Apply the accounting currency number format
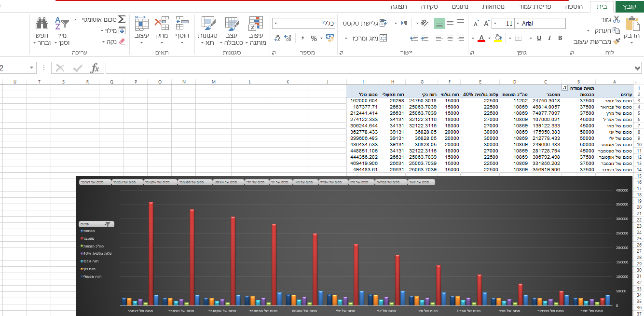644x316 pixels. coord(330,38)
